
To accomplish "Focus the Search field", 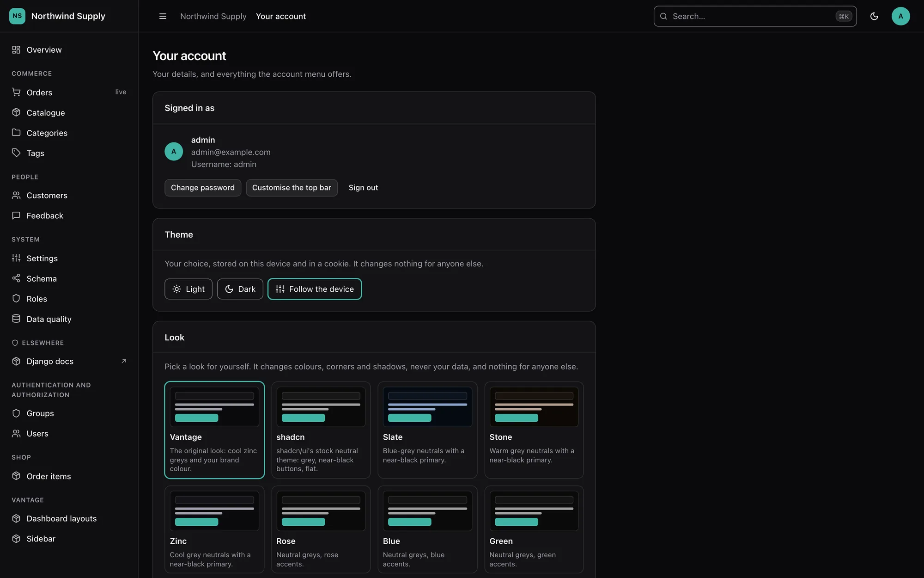I will click(755, 16).
